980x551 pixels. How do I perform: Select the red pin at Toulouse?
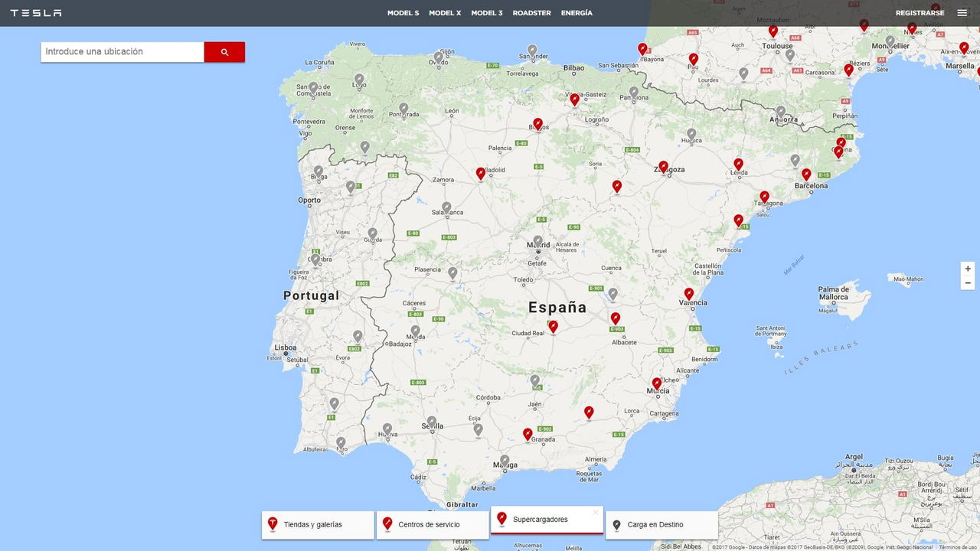773,31
